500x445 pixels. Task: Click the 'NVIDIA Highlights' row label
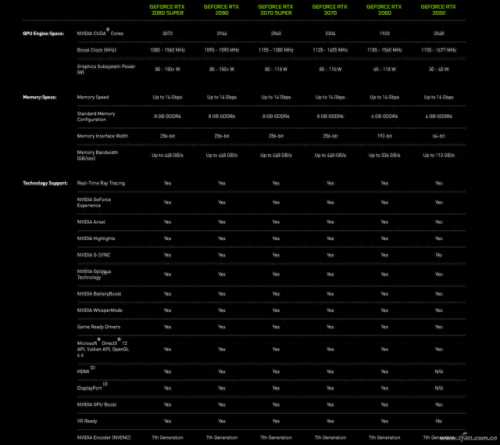click(96, 238)
